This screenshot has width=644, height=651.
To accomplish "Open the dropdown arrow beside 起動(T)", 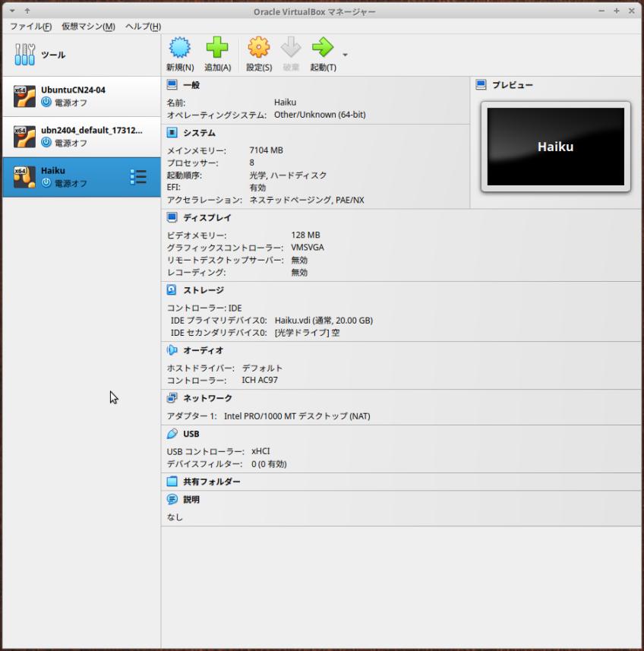I will pos(345,55).
